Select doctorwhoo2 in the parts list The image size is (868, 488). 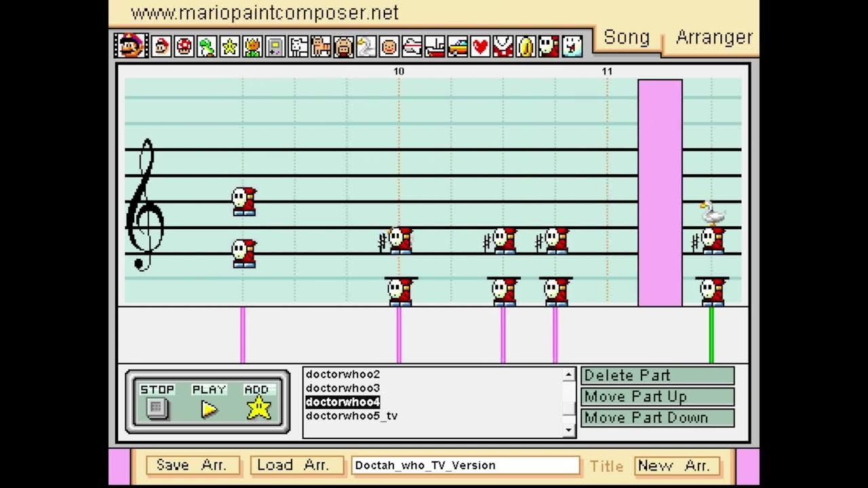pyautogui.click(x=343, y=374)
